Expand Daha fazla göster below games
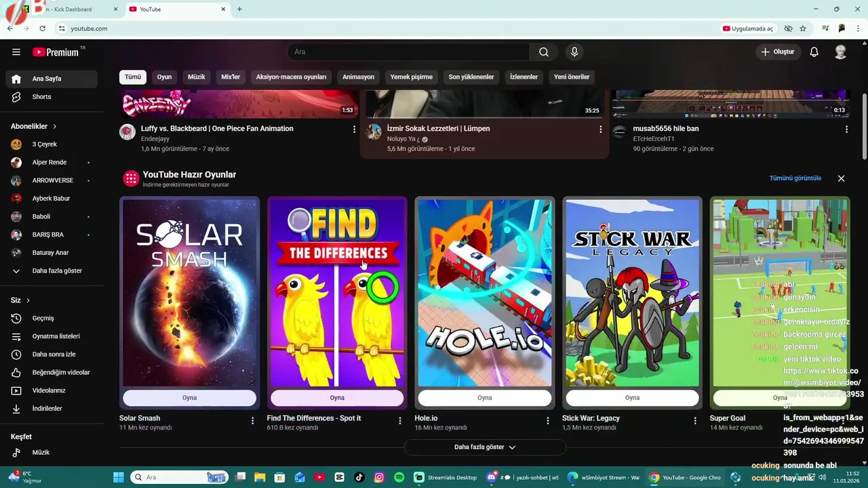Viewport: 868px width, 488px height. click(x=485, y=447)
